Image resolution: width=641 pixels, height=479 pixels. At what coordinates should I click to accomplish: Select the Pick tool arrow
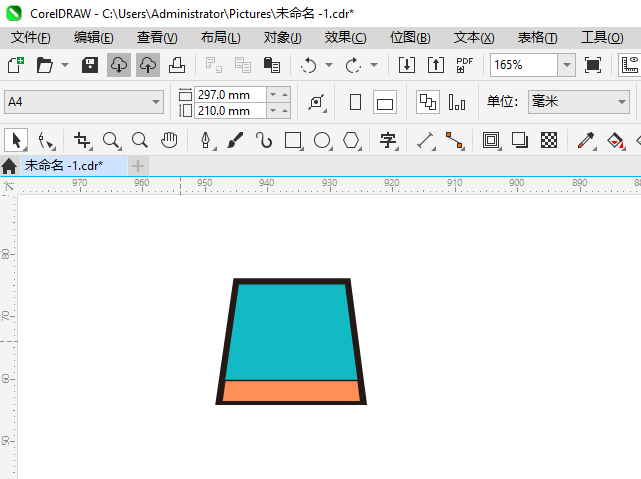[16, 141]
